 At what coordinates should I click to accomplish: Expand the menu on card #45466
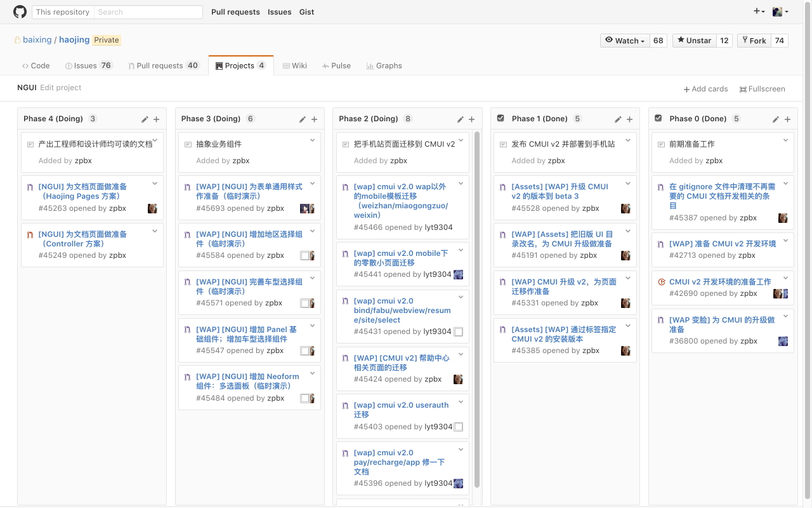coord(461,184)
